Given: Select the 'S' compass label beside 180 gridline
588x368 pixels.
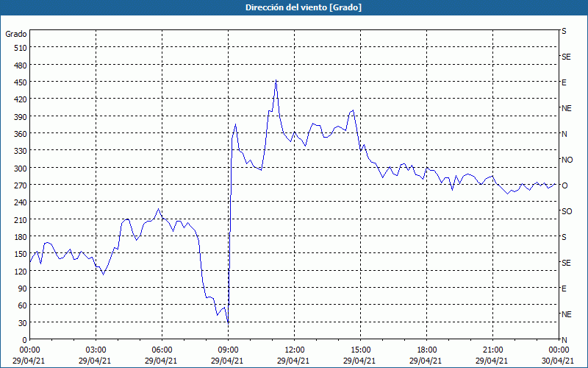Looking at the screenshot, I should tap(564, 237).
